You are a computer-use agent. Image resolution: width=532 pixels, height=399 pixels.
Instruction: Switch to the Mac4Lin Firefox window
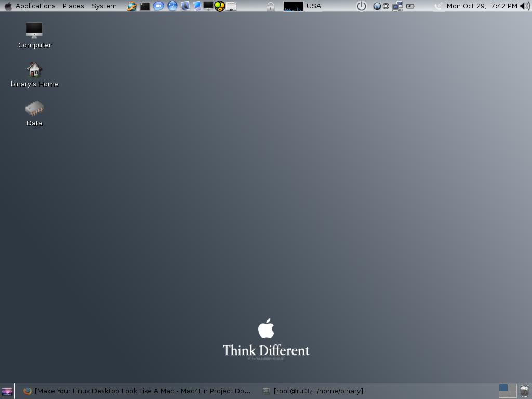137,391
